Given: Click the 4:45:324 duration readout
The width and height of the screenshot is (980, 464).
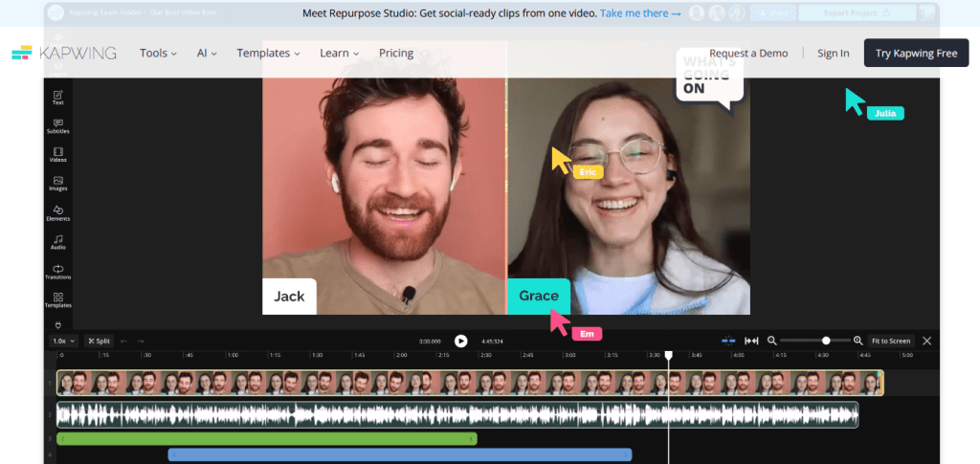Looking at the screenshot, I should (x=493, y=342).
